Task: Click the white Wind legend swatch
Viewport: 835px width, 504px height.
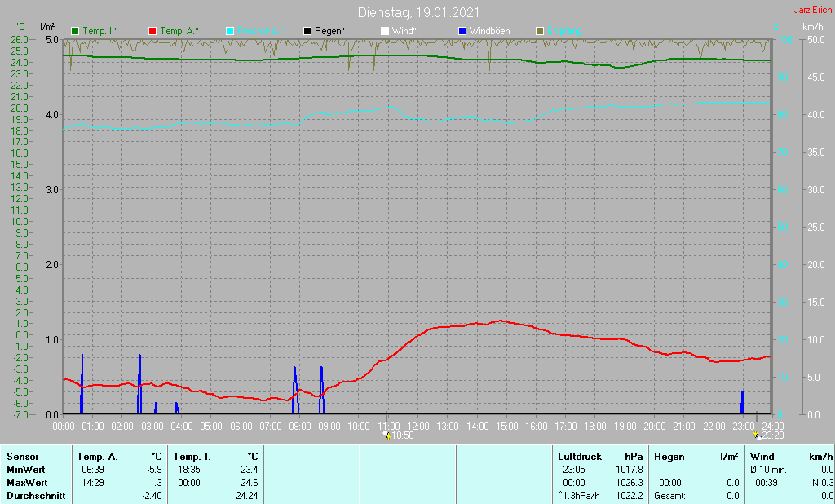Action: [x=385, y=32]
